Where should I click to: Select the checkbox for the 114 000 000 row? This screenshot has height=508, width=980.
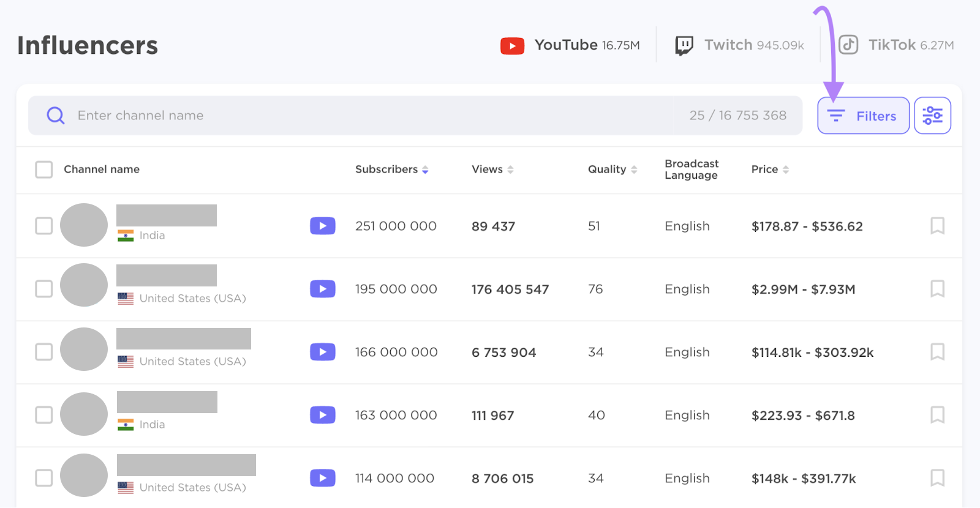44,478
